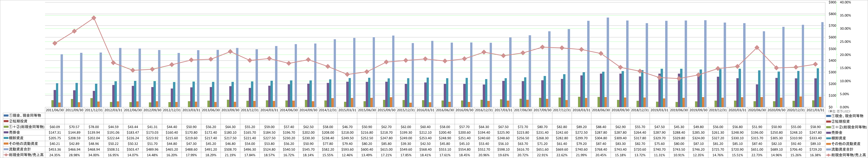868x158 pixels.
Task: Select the $92.40 cell
Action: (796, 144)
